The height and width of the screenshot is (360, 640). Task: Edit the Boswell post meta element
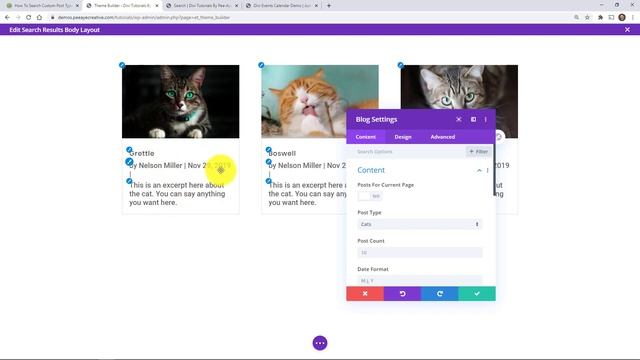pyautogui.click(x=269, y=162)
